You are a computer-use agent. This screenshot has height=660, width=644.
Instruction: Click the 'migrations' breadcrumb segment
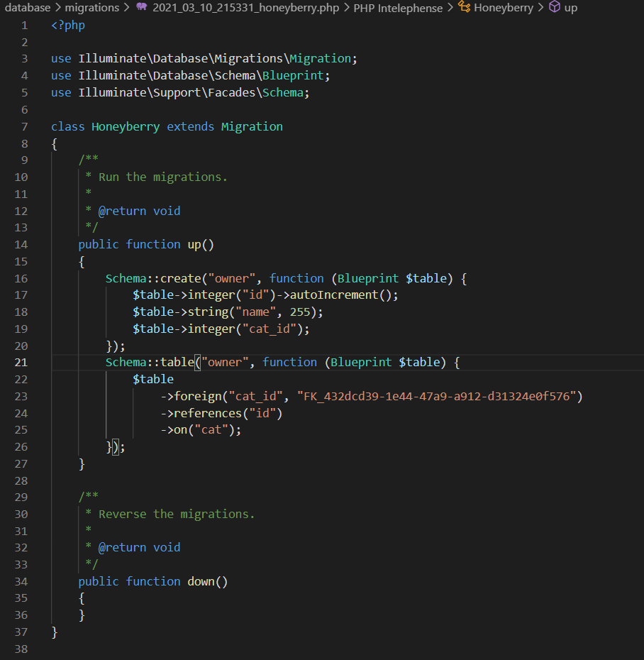(x=92, y=8)
